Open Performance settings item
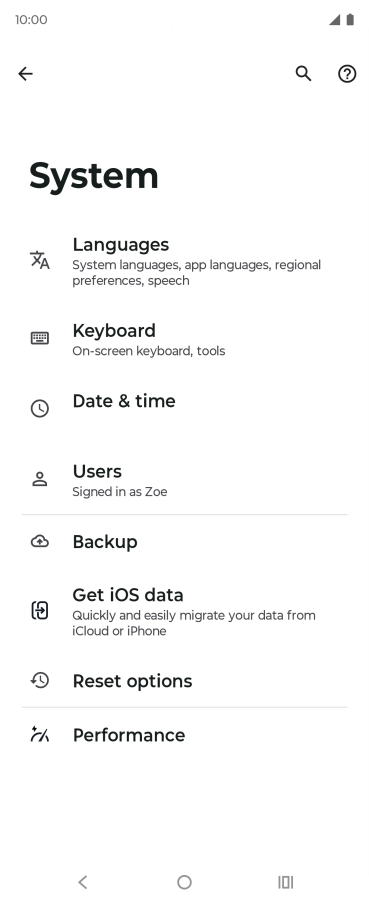 pyautogui.click(x=184, y=735)
